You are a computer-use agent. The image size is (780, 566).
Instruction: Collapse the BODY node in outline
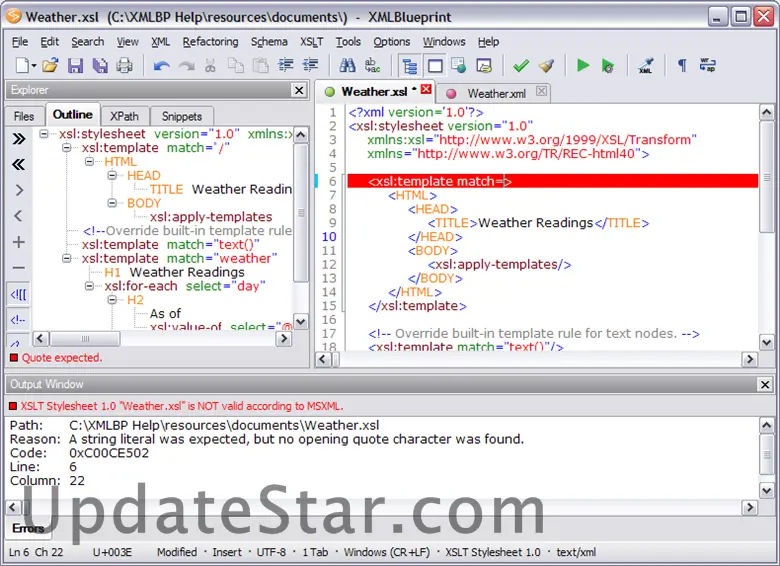point(113,203)
